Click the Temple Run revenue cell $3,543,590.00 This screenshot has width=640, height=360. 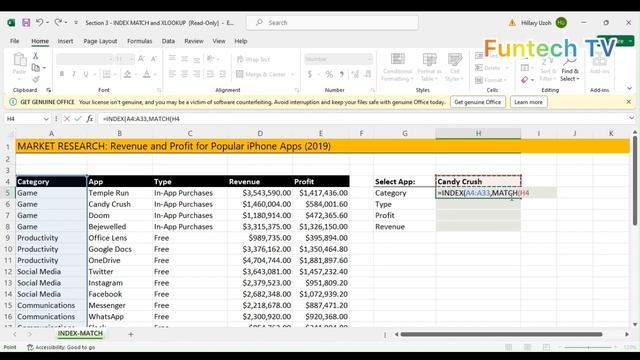click(x=260, y=193)
